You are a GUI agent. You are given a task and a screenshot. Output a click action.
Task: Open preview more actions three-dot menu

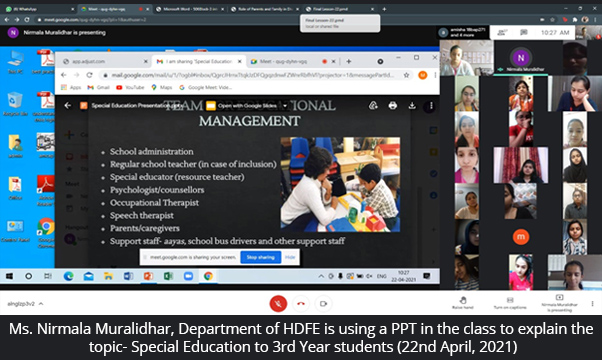click(x=431, y=106)
